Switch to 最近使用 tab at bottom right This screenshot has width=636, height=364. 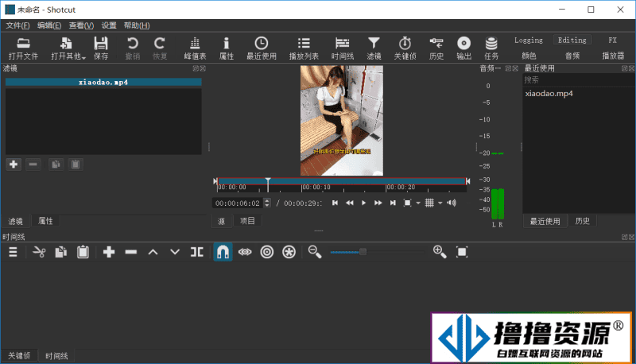(x=545, y=221)
